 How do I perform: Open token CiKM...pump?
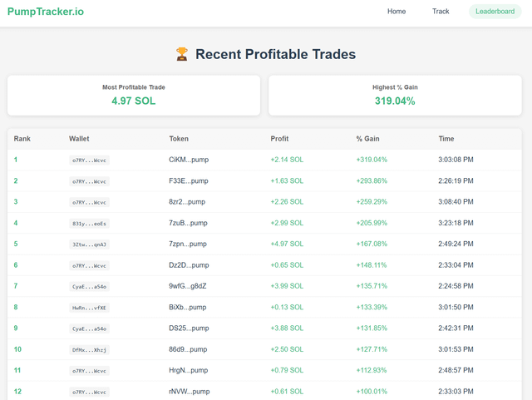point(189,160)
